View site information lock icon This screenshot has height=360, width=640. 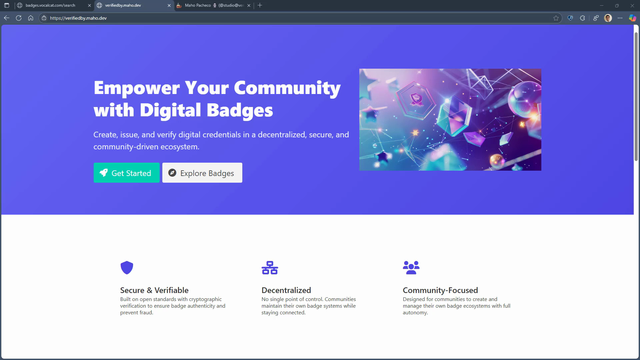click(44, 18)
